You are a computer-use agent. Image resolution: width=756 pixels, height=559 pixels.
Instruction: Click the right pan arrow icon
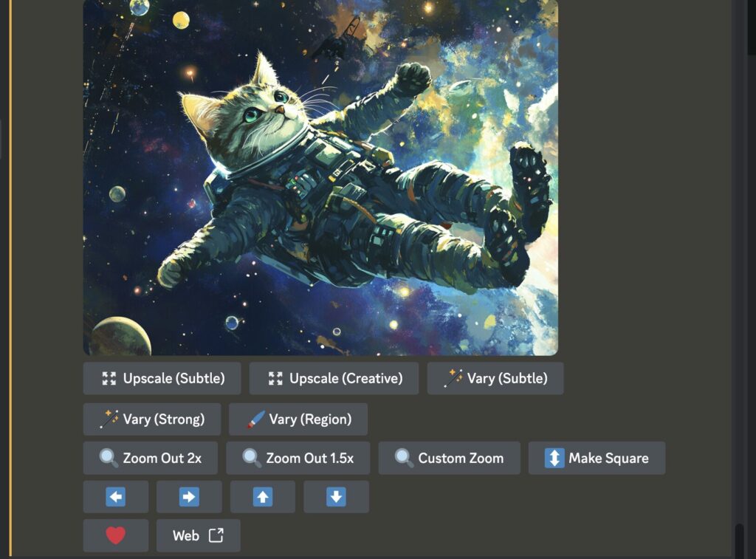click(189, 496)
